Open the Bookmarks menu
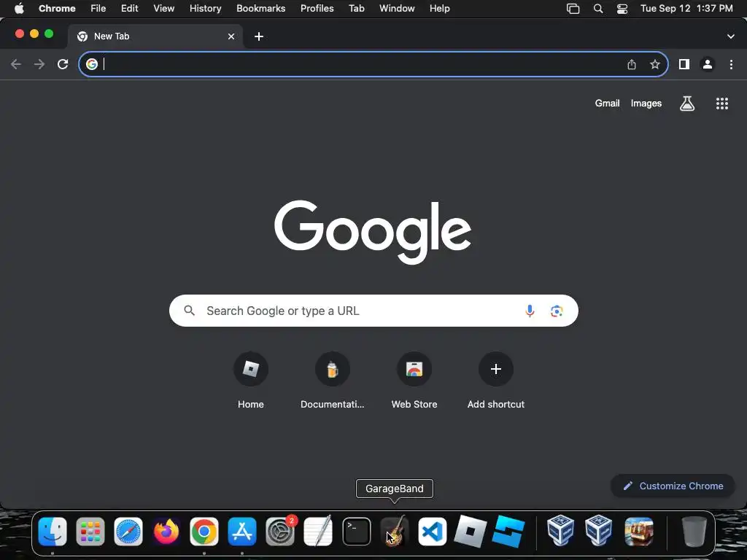 pyautogui.click(x=261, y=9)
